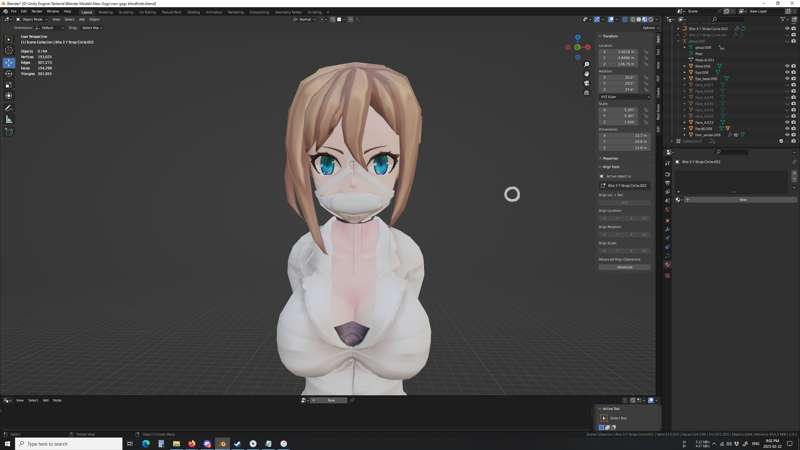
Task: Open the Modifiers wrench tab
Action: (x=667, y=230)
